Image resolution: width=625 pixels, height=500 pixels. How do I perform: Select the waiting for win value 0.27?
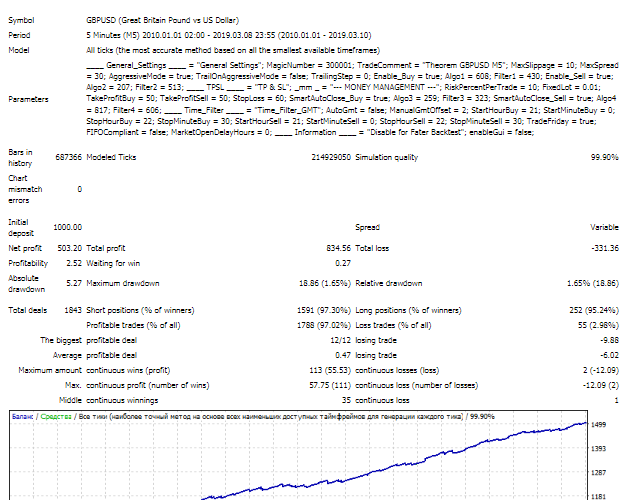click(x=343, y=263)
